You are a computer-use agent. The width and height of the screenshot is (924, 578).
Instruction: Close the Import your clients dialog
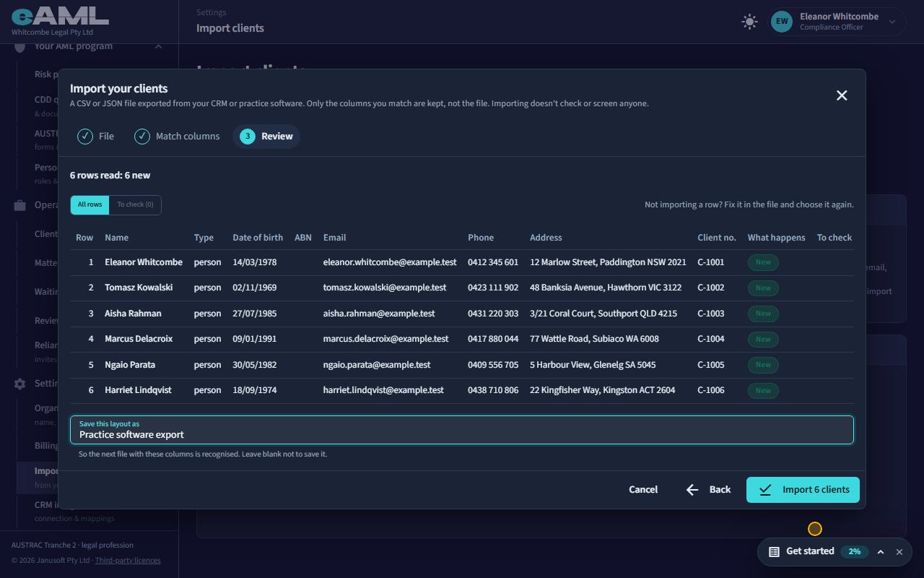pos(842,95)
